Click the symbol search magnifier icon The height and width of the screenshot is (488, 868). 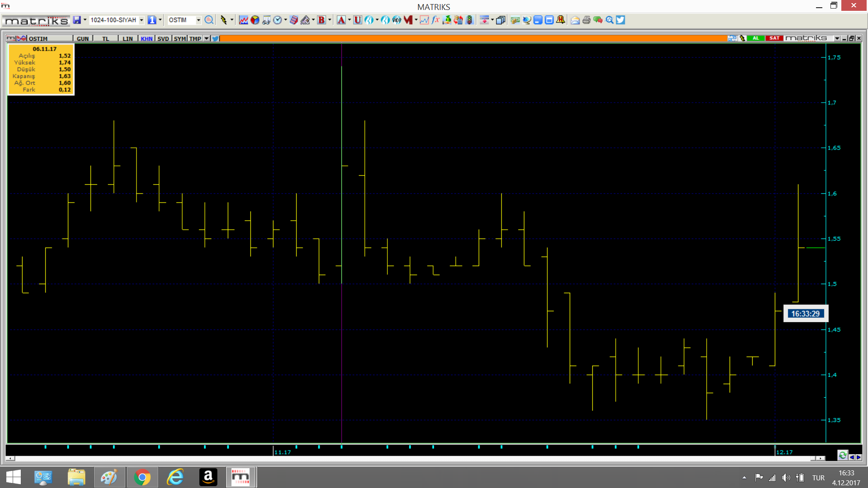[209, 20]
